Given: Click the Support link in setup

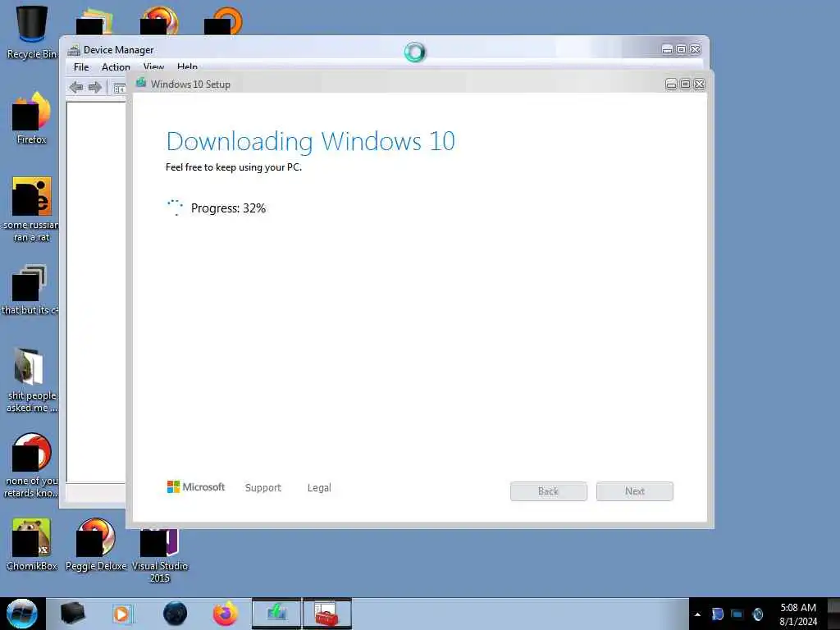Looking at the screenshot, I should pos(263,487).
